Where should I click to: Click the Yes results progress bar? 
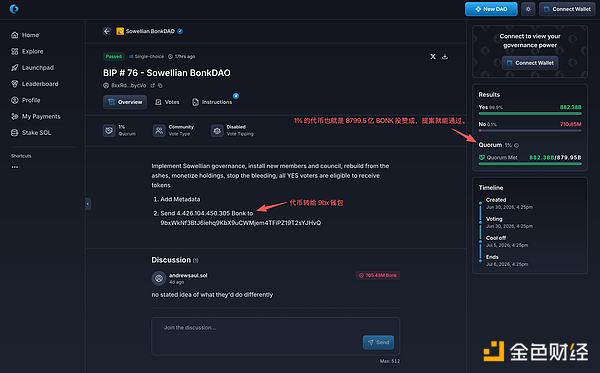(x=530, y=114)
